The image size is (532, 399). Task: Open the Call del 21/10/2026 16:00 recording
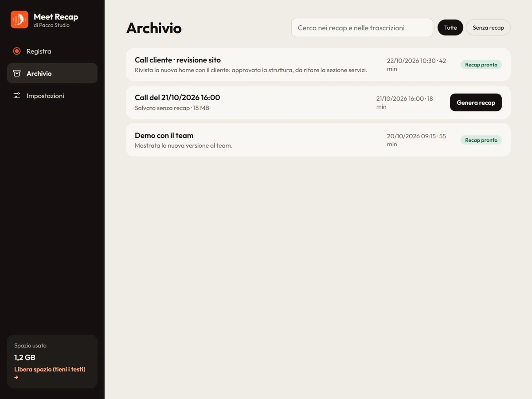click(x=318, y=102)
